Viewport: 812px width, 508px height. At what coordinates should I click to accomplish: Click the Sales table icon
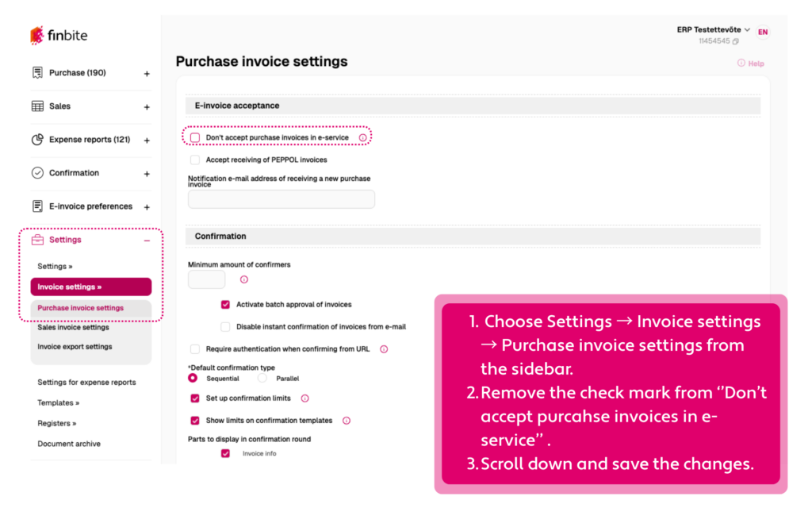coord(37,106)
